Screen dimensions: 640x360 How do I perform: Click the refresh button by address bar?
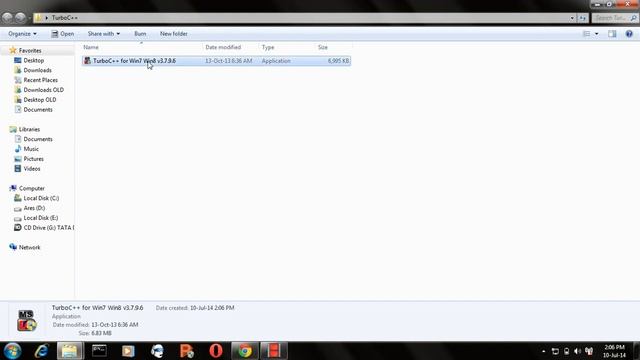582,18
